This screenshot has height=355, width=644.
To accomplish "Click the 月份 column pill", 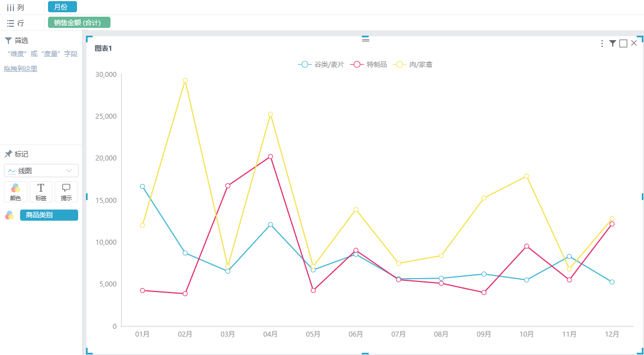I will (x=63, y=7).
